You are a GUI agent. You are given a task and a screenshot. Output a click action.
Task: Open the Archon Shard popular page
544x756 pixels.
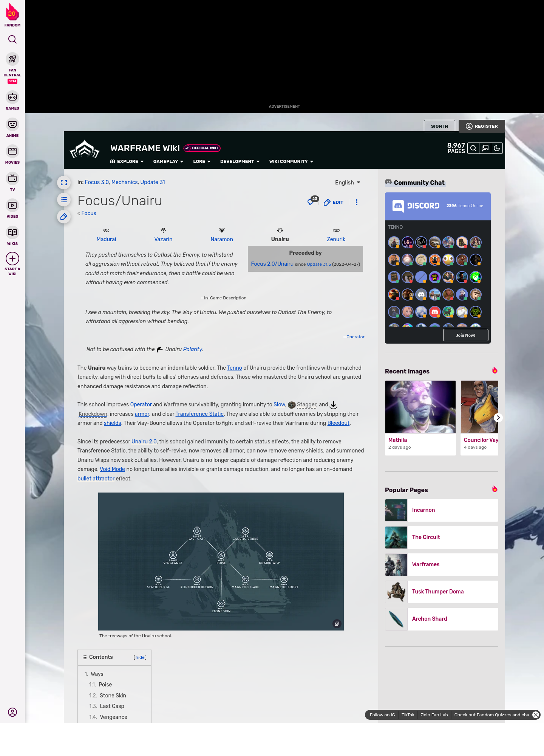pyautogui.click(x=442, y=619)
